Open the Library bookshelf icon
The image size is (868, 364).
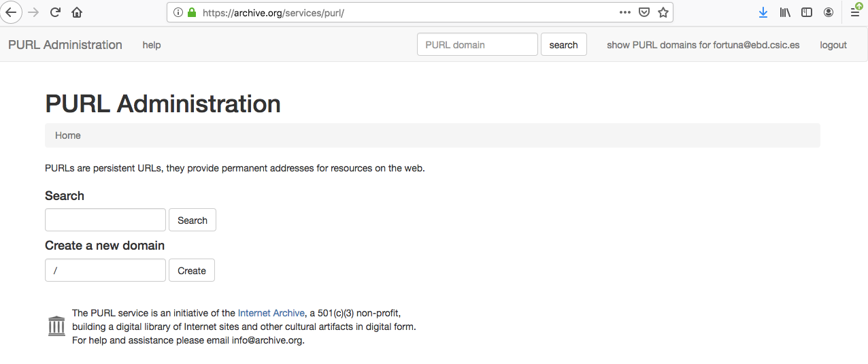coord(785,12)
